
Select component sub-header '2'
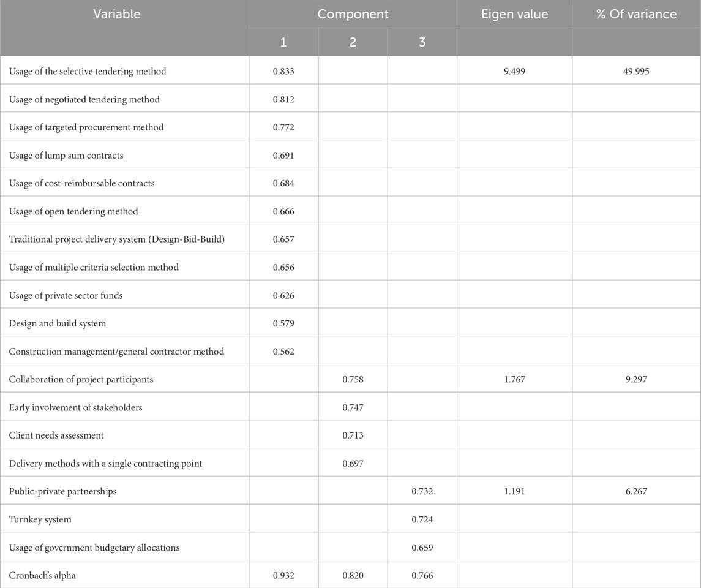point(353,42)
